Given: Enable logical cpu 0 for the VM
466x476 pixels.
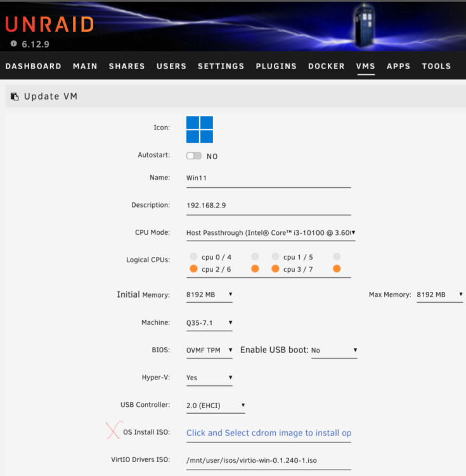Looking at the screenshot, I should pos(193,256).
